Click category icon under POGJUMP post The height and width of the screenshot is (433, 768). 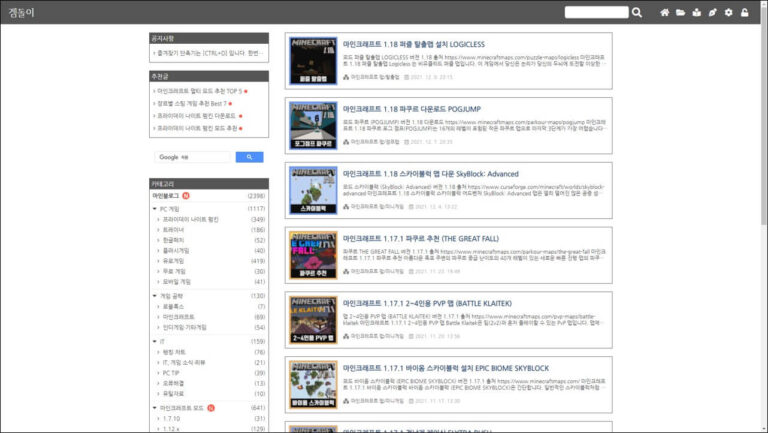pos(346,142)
